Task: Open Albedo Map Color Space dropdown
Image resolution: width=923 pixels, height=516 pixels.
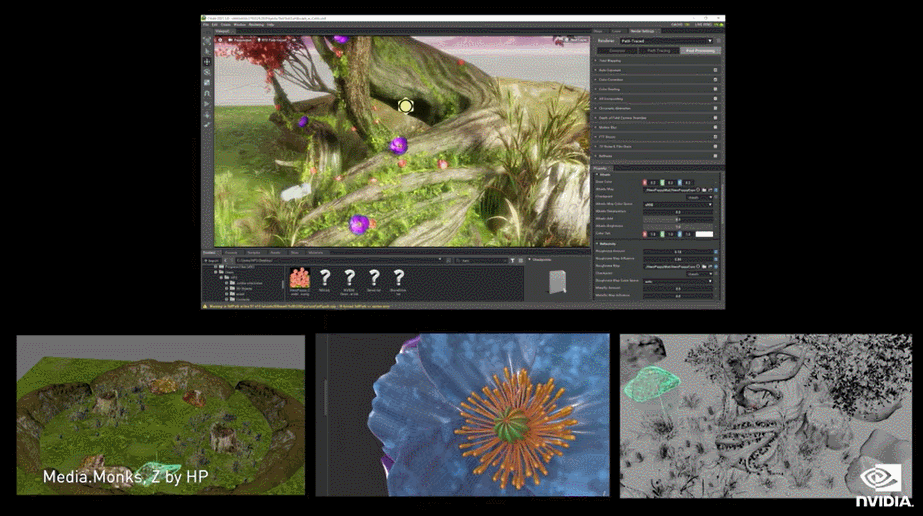Action: tap(678, 204)
